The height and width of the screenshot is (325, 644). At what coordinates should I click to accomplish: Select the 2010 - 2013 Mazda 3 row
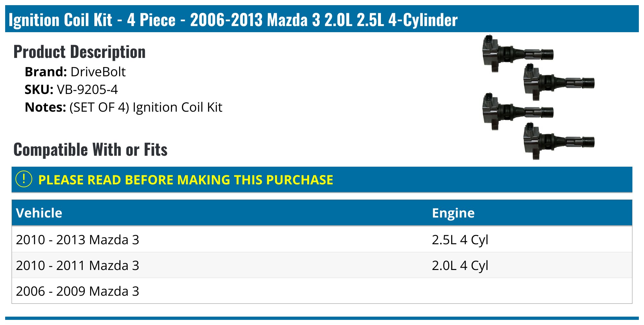click(78, 240)
